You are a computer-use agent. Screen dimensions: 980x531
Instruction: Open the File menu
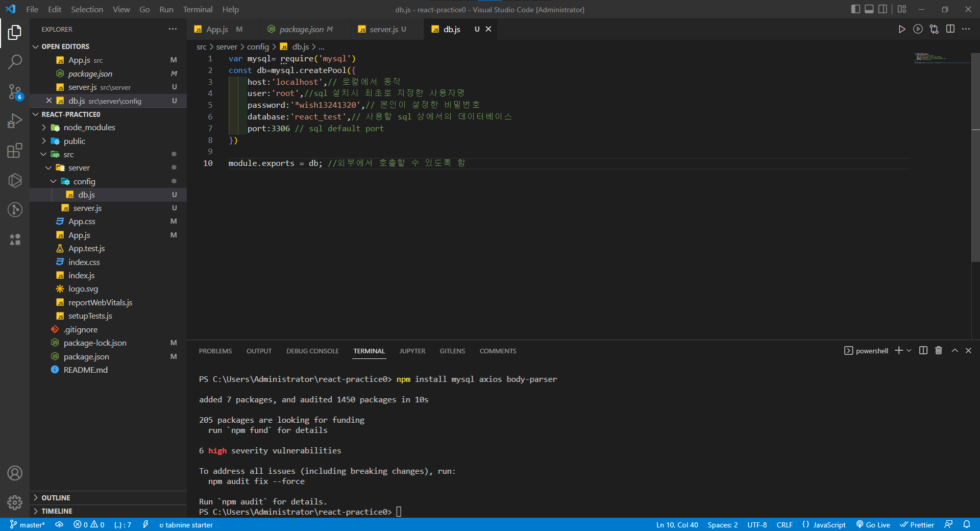coord(32,9)
